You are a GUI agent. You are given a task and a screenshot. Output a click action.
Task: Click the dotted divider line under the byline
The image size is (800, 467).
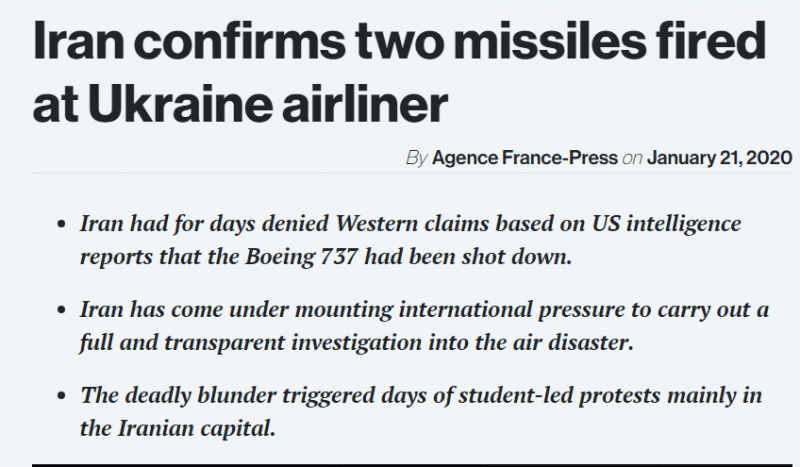click(412, 174)
